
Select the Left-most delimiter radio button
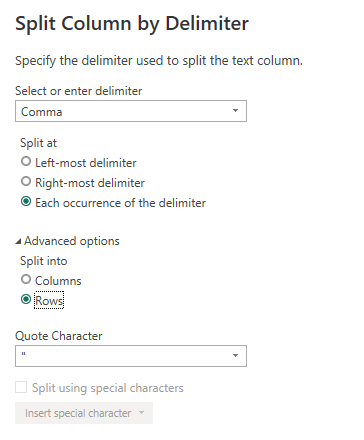pos(26,162)
